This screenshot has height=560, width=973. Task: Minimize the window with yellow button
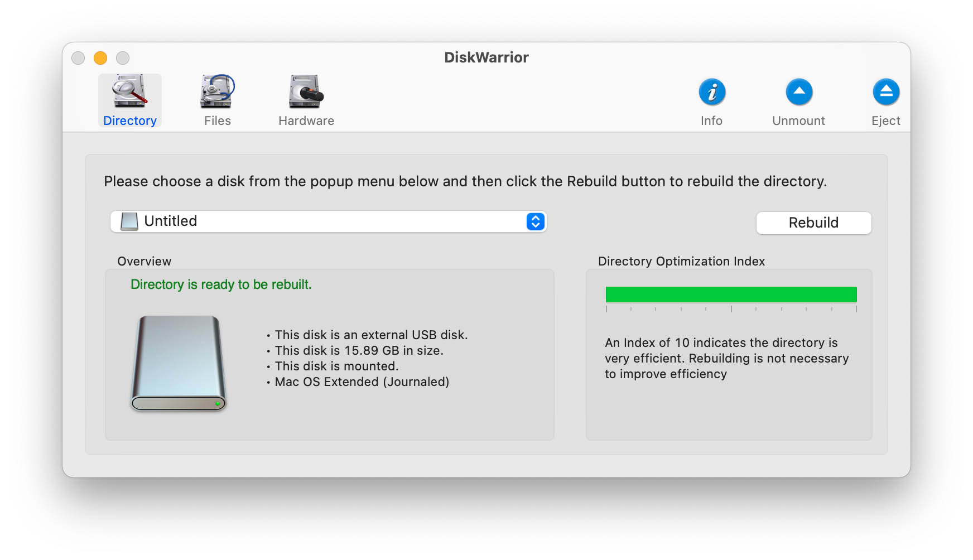click(x=100, y=58)
